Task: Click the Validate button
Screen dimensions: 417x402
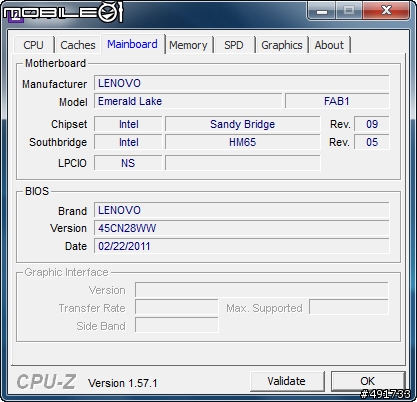Action: pyautogui.click(x=287, y=381)
